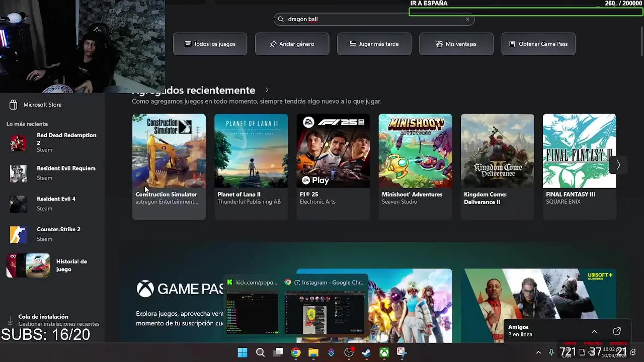Click the download arrow by Cola de instalación
The image size is (644, 362).
[x=10, y=320]
